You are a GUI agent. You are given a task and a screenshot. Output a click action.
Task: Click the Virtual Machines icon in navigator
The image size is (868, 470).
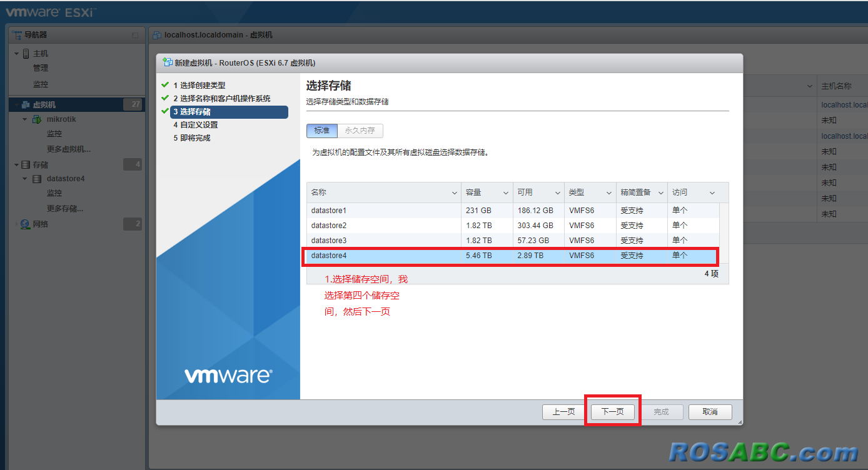click(26, 105)
